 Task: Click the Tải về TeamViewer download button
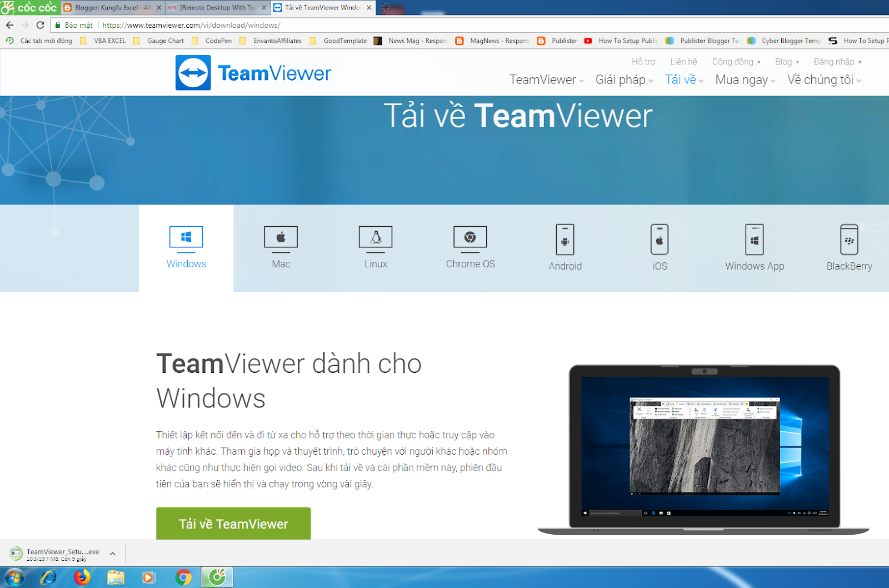click(x=233, y=523)
